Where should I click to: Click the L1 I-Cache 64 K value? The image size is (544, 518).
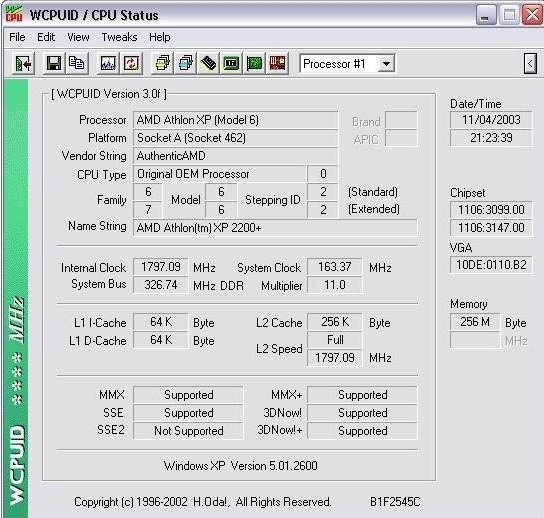[161, 322]
